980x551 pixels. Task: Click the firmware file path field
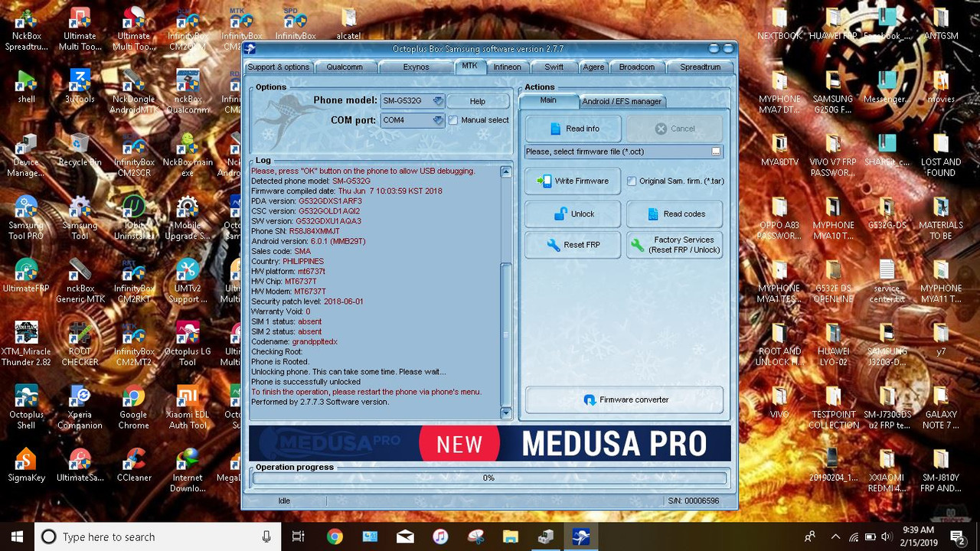pos(618,152)
